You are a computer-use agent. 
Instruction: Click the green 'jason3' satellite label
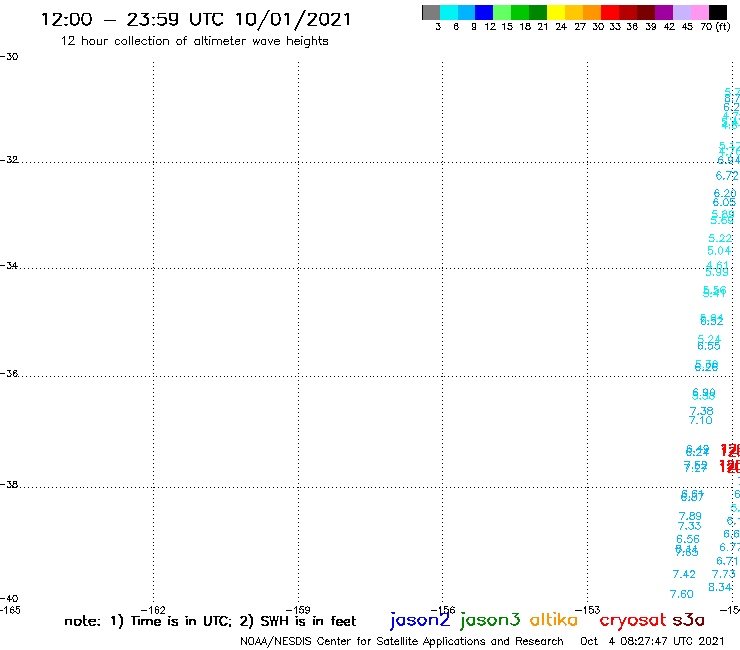490,621
